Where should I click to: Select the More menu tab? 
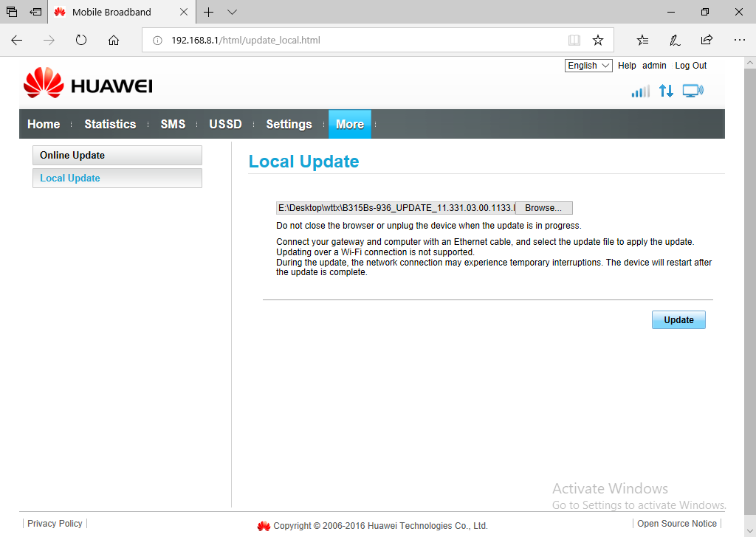(349, 124)
